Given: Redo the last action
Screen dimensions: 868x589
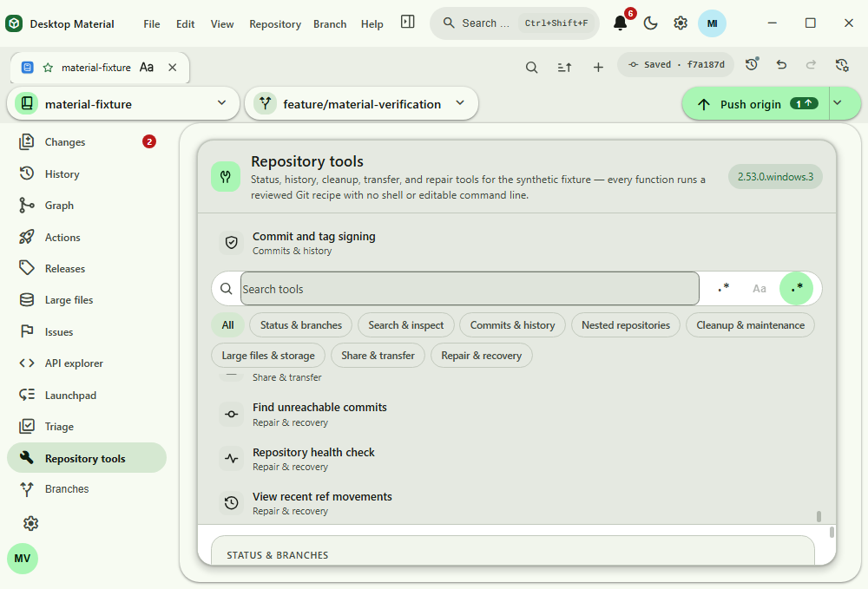Looking at the screenshot, I should 811,65.
